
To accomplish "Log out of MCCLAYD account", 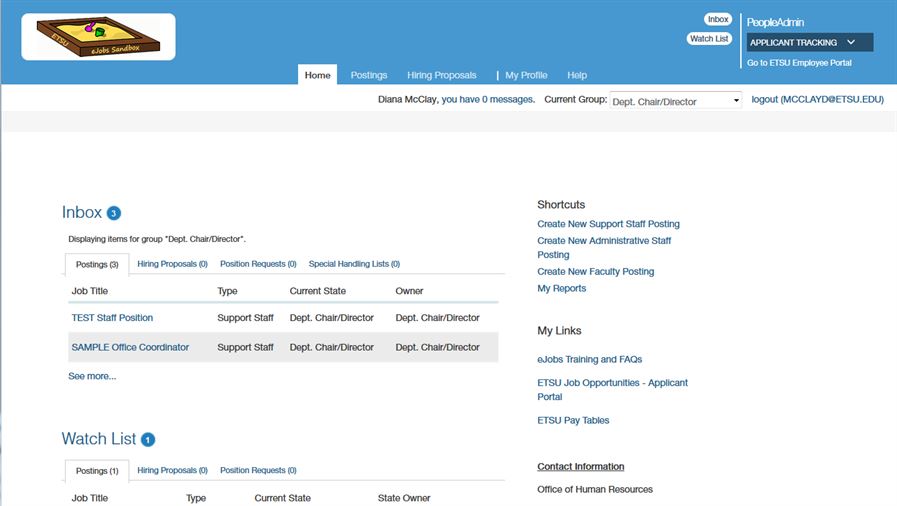I will 817,100.
